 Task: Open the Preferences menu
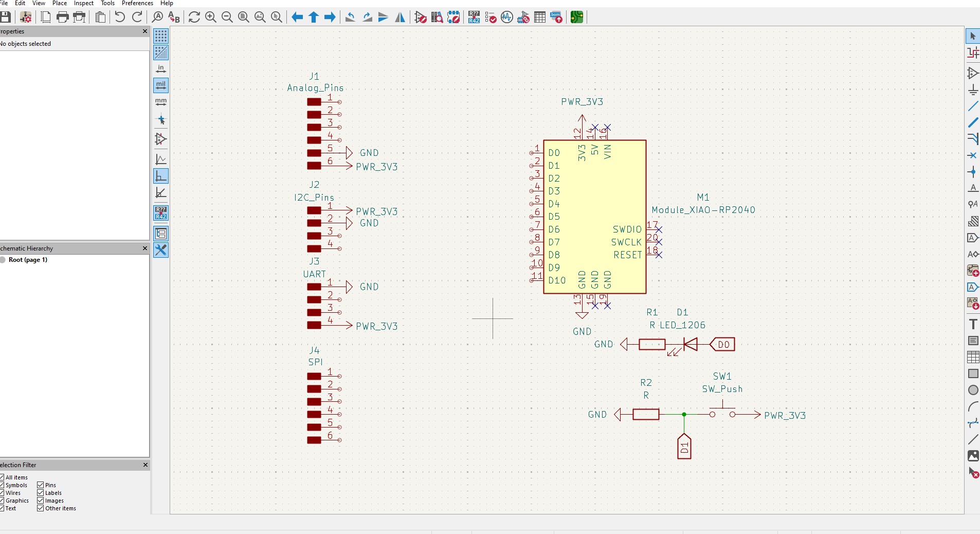pyautogui.click(x=137, y=3)
